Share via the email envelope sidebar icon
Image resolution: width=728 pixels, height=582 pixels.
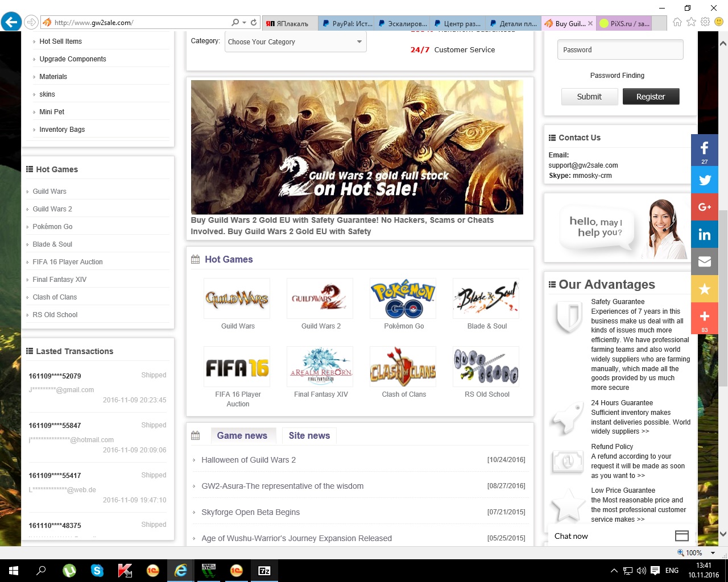pos(704,261)
